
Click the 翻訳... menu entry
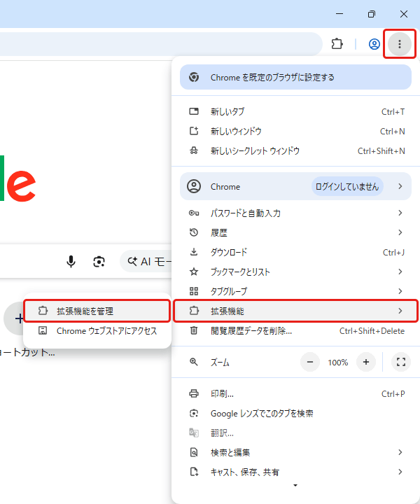[x=295, y=433]
